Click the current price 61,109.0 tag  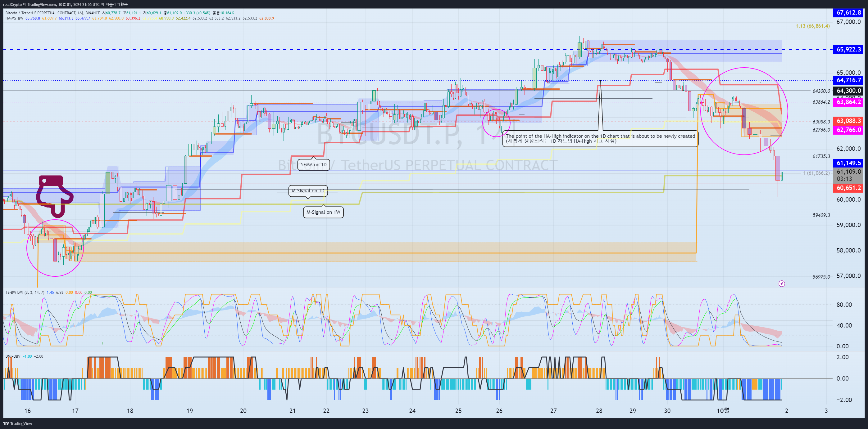pos(848,172)
